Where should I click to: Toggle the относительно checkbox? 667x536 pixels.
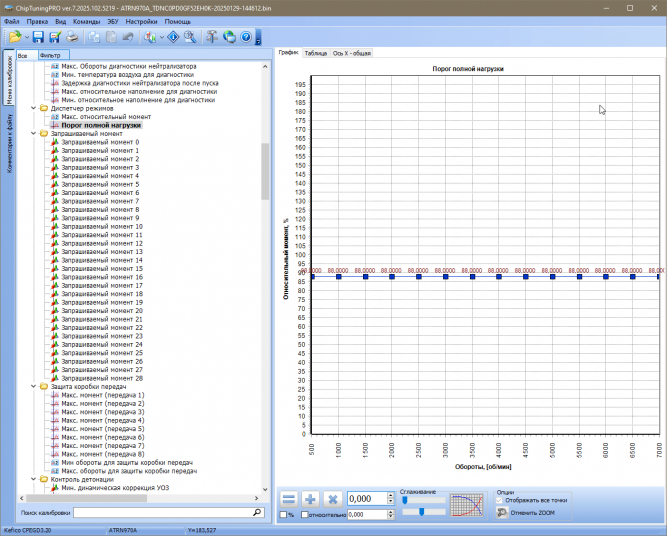[x=305, y=515]
